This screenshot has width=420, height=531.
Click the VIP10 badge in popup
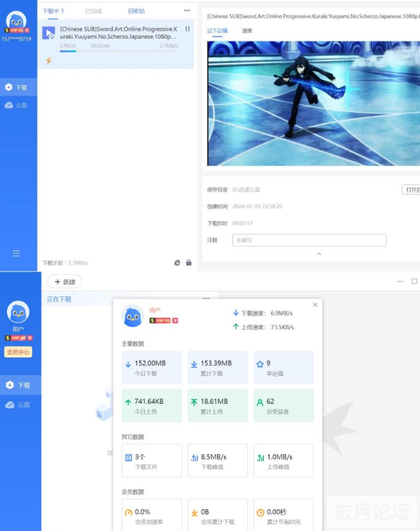163,321
